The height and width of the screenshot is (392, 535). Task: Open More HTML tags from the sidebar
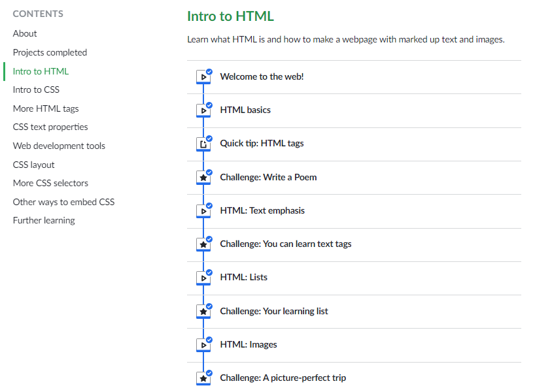[46, 108]
